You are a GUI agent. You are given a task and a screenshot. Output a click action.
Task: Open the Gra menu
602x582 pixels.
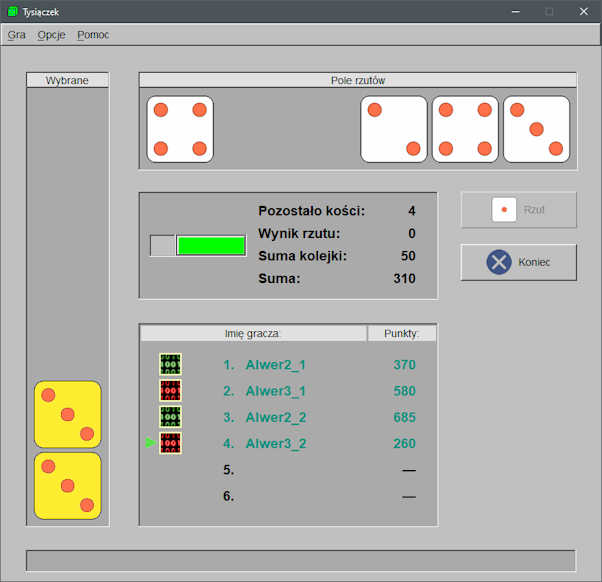tap(17, 34)
